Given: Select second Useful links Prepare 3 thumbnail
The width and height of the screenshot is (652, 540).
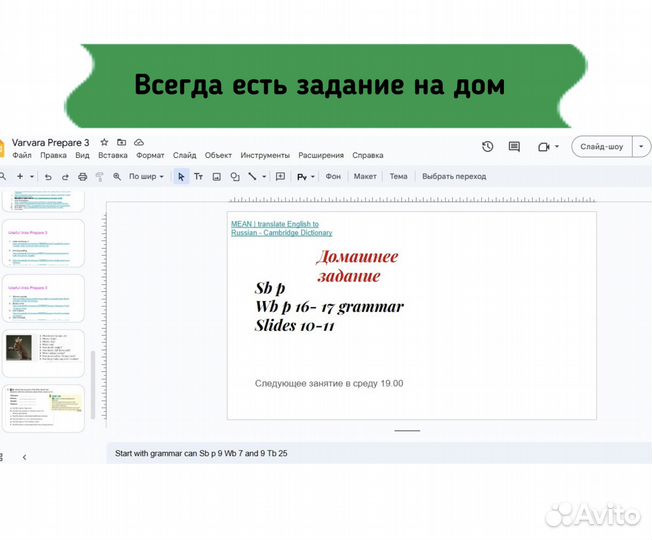Looking at the screenshot, I should tap(43, 298).
